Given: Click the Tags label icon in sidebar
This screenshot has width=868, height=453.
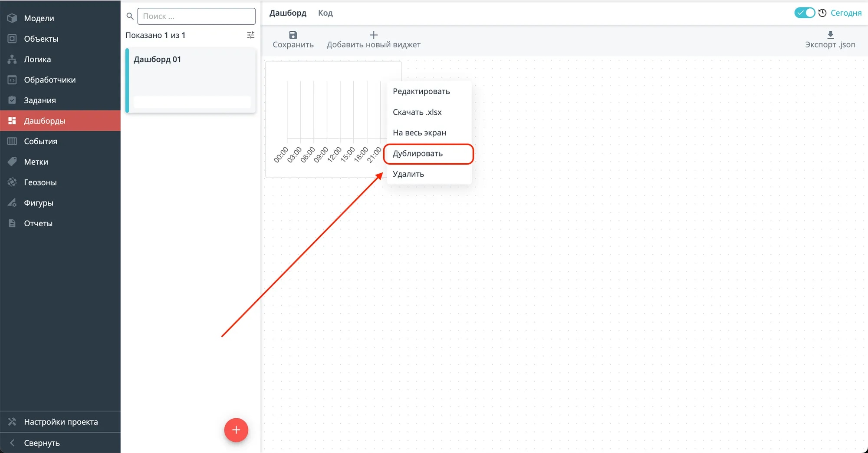Looking at the screenshot, I should click(12, 162).
